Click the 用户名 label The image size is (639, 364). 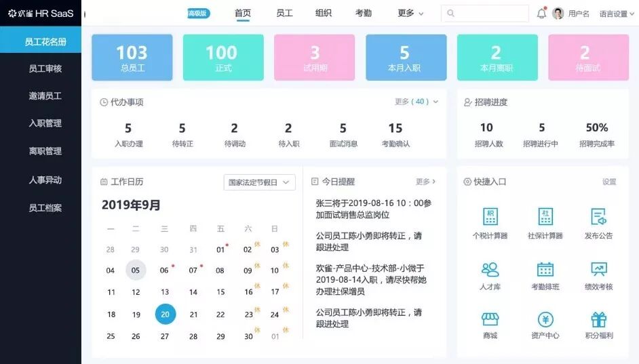[579, 14]
